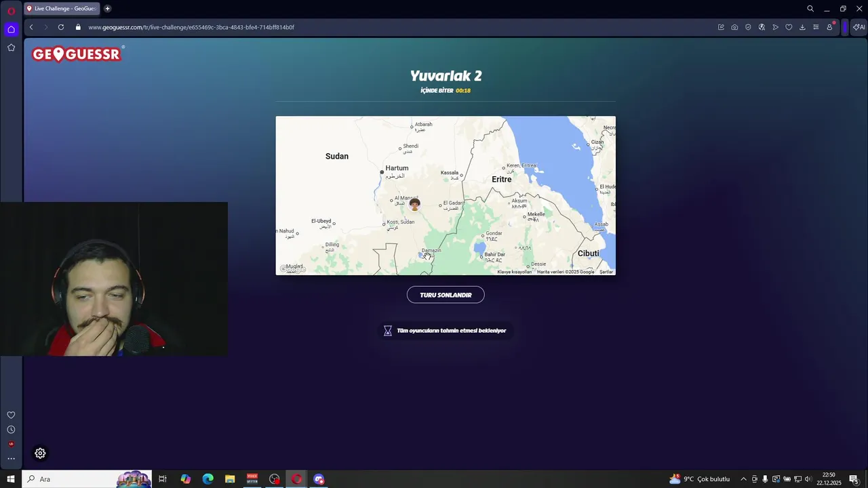This screenshot has width=868, height=488.
Task: Click the Atbarah city label on map
Action: pos(423,124)
